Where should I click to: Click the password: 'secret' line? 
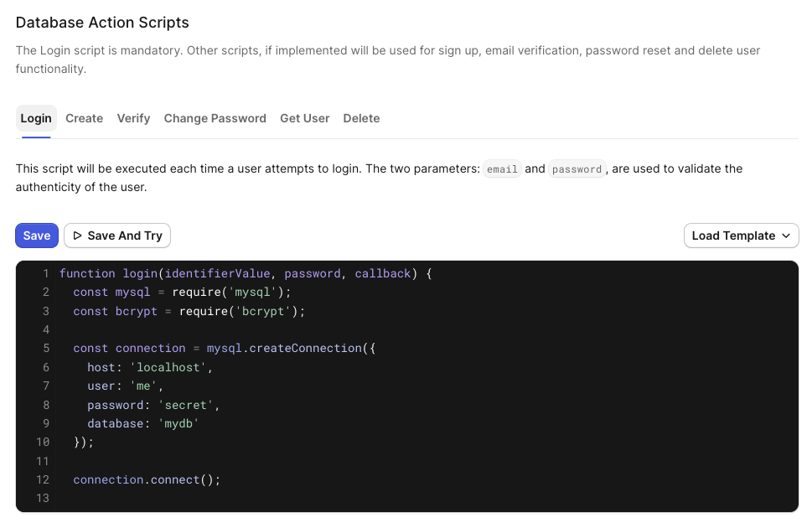pyautogui.click(x=153, y=405)
